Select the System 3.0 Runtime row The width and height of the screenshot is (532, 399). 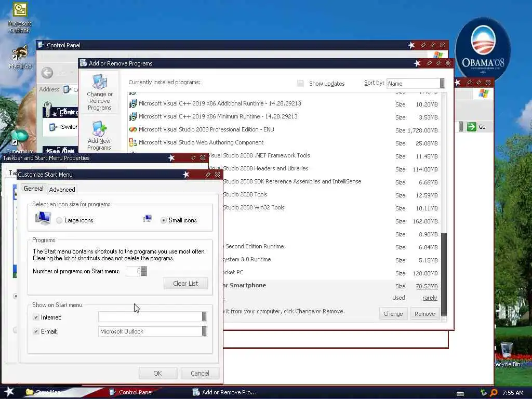pos(331,260)
